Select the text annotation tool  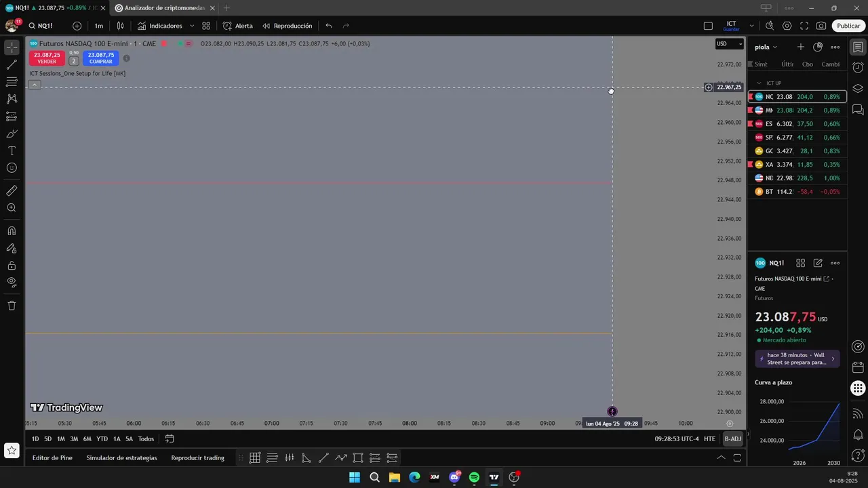(x=12, y=150)
